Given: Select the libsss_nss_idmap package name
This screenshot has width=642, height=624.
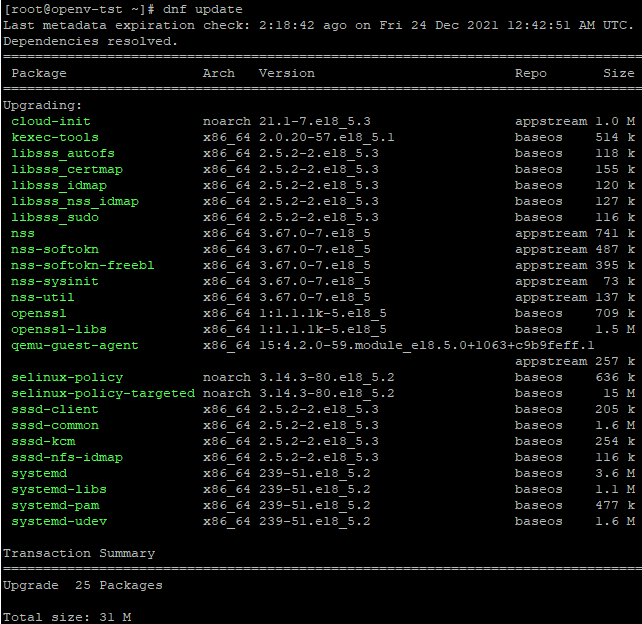Looking at the screenshot, I should click(75, 201).
